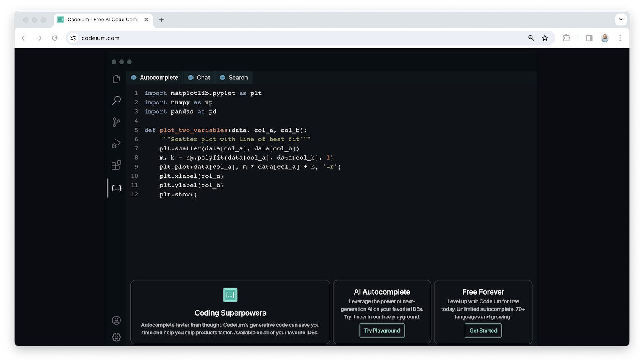Screen dimensions: 644x364
Task: Open the file explorer sidebar icon
Action: [116, 79]
